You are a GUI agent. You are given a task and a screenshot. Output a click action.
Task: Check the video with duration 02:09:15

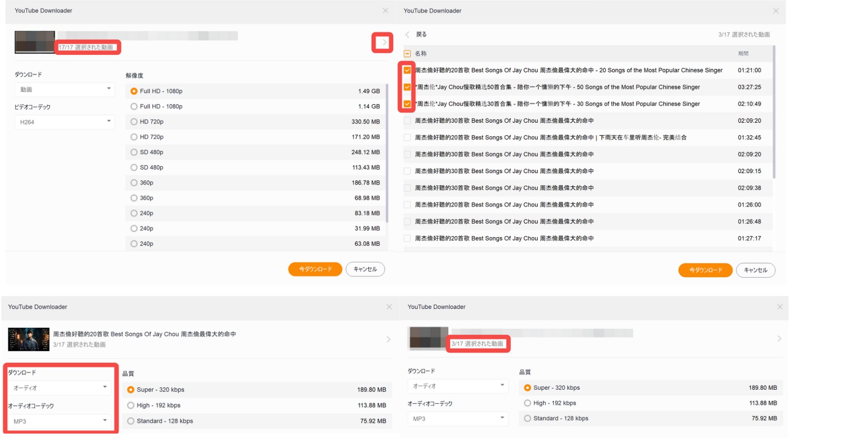pyautogui.click(x=407, y=171)
